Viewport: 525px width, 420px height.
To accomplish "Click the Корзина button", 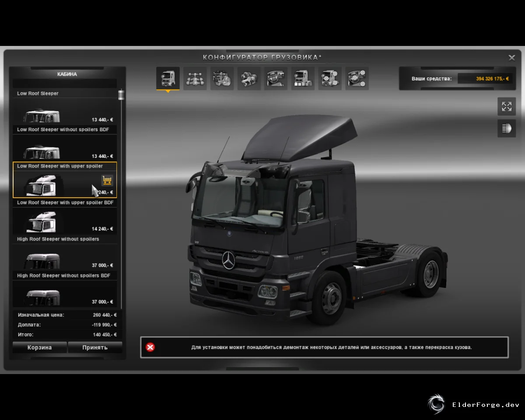I will click(40, 347).
